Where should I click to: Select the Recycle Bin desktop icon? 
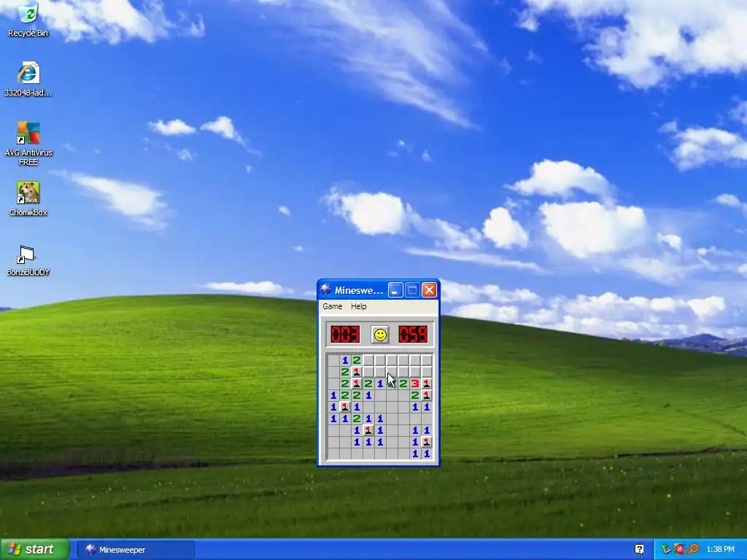[28, 19]
